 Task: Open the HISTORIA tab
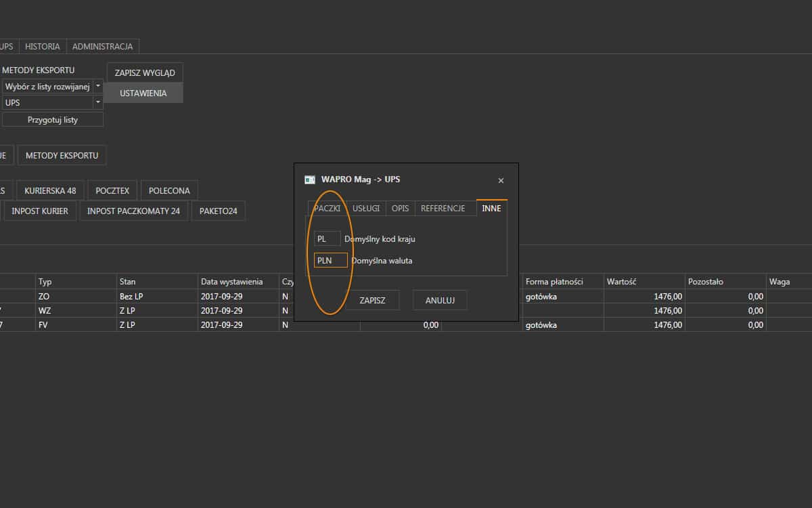pos(43,47)
